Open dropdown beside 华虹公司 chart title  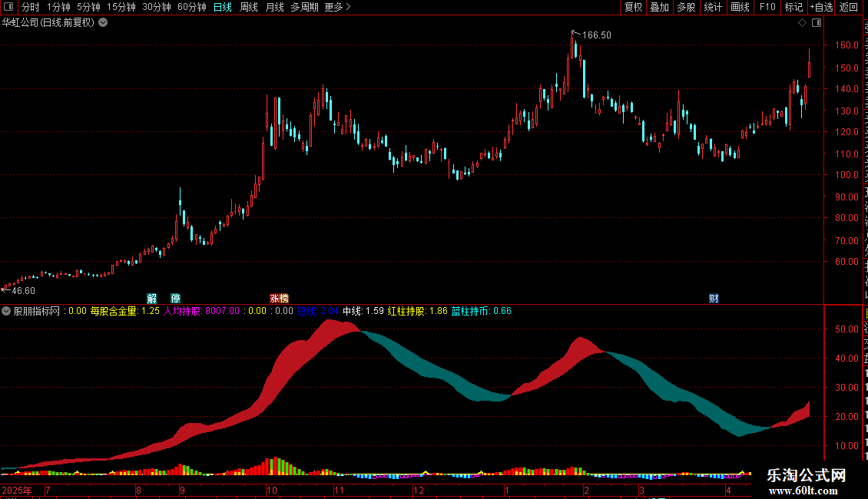tap(103, 23)
